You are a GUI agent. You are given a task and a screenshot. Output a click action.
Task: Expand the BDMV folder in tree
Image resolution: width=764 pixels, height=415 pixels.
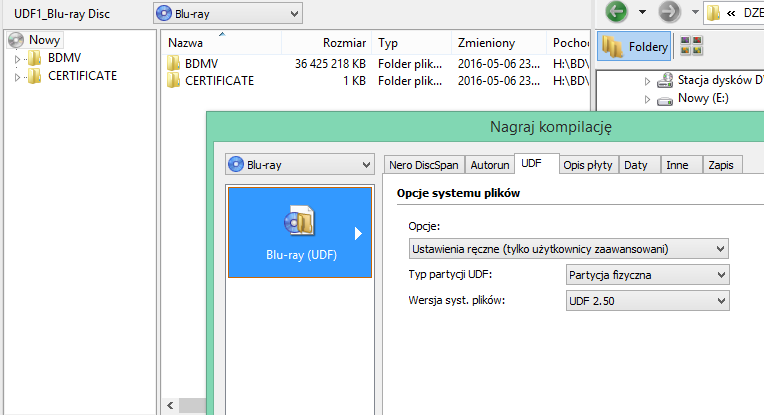click(x=18, y=59)
